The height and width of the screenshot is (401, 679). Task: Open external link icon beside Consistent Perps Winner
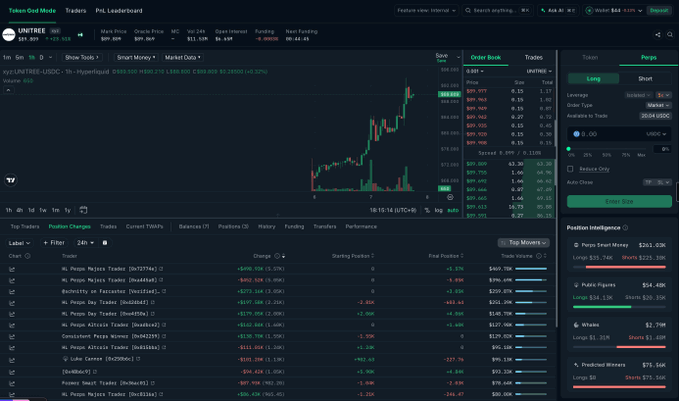[x=164, y=336]
